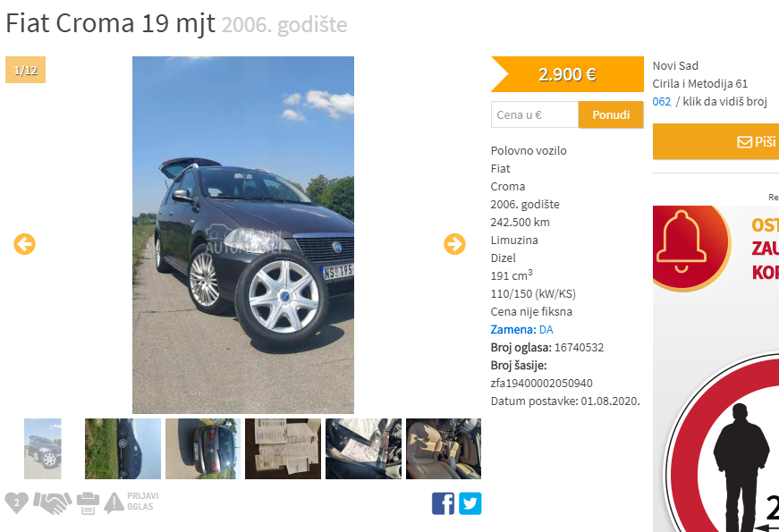This screenshot has height=532, width=779.
Task: Advance to the next photo with right arrow
Action: [x=454, y=244]
